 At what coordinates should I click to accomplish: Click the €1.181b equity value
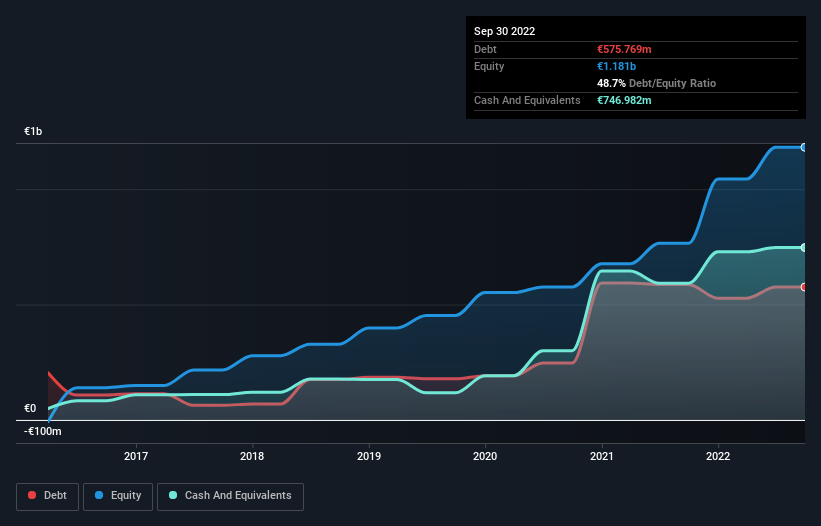pos(616,66)
